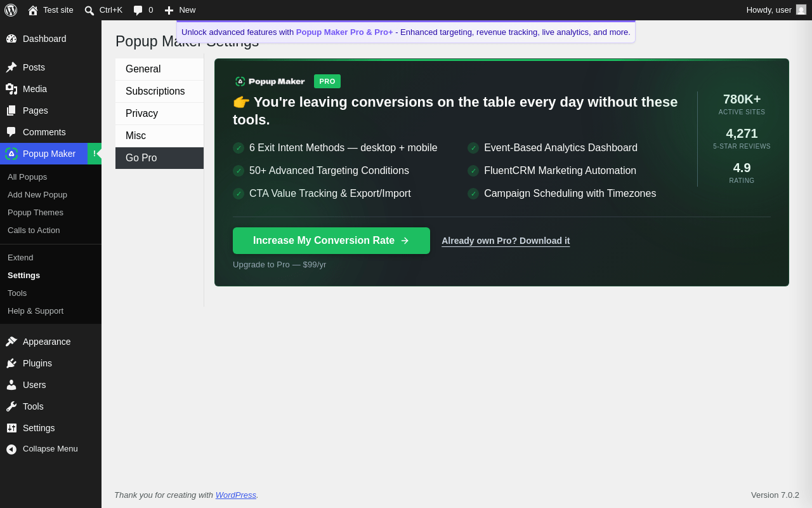Select the Misc tab

coord(159,136)
